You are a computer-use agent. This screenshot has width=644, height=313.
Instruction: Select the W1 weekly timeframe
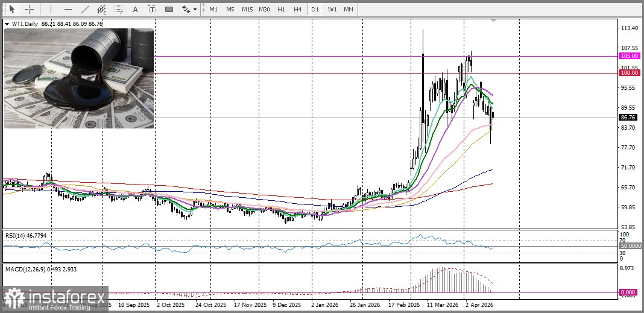pos(332,9)
